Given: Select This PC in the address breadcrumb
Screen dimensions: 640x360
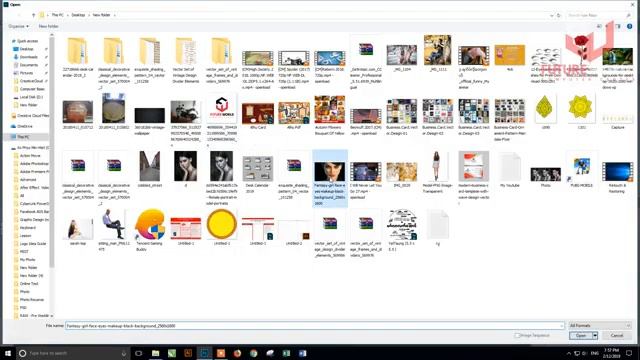Looking at the screenshot, I should click(x=57, y=15).
